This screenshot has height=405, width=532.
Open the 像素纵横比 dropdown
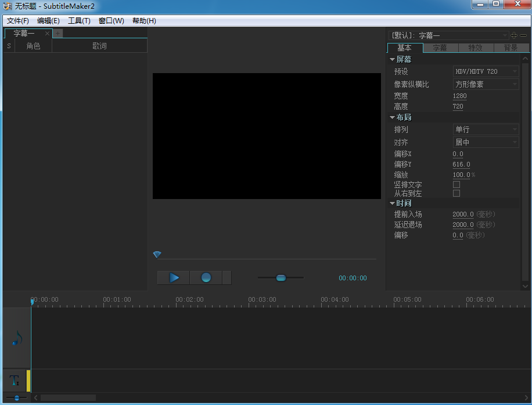click(x=486, y=84)
